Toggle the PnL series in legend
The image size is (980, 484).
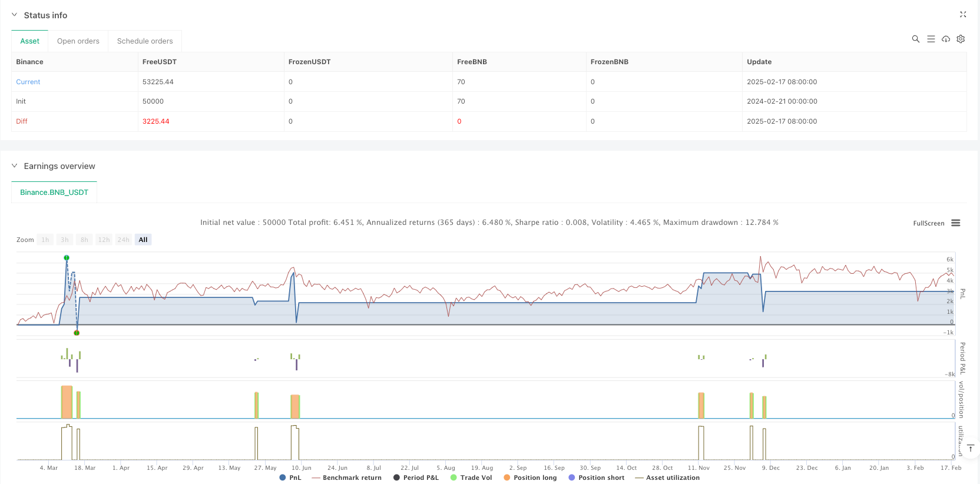coord(290,478)
